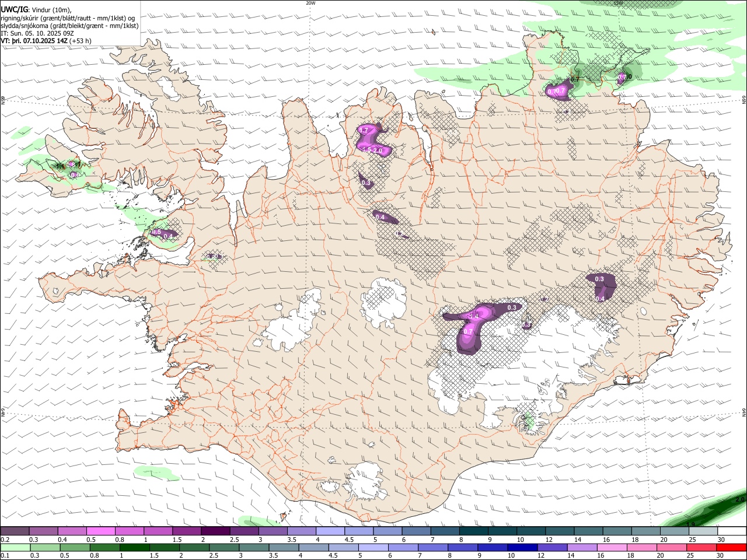747x560 pixels.
Task: Select the 0.8–1 magenta snow legend swatch
Action: tap(129, 531)
